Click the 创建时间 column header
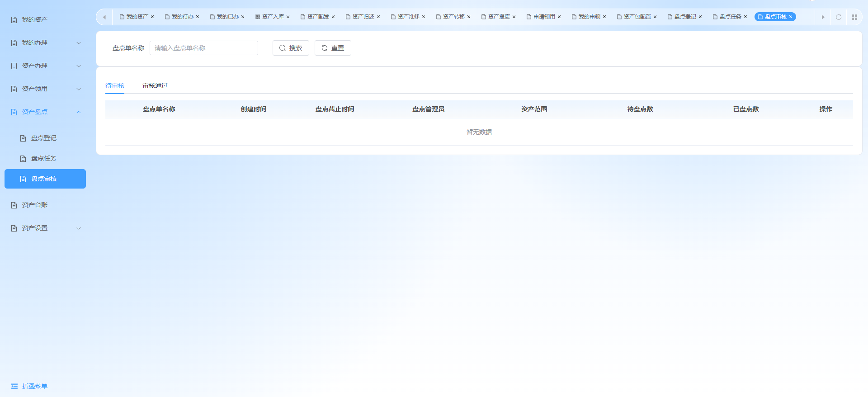Screen dimensions: 868x397 (x=254, y=109)
